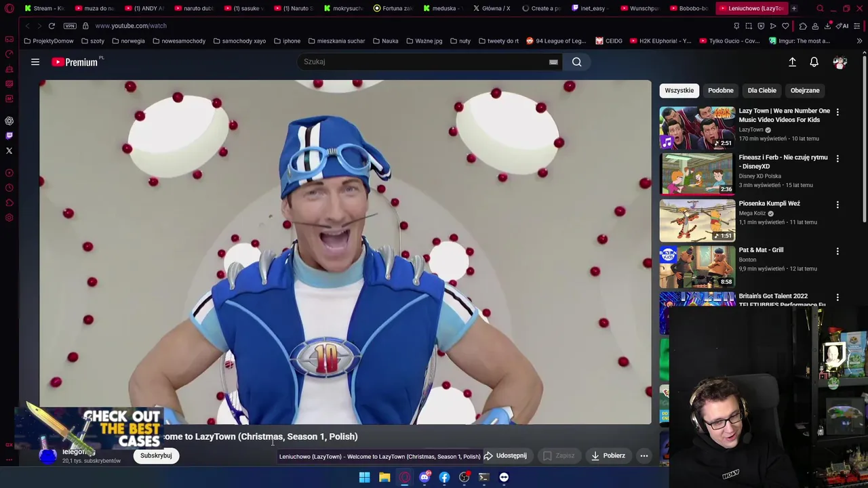Open options for Piosenka Kumpli Weź video
This screenshot has height=488, width=868.
[837, 205]
